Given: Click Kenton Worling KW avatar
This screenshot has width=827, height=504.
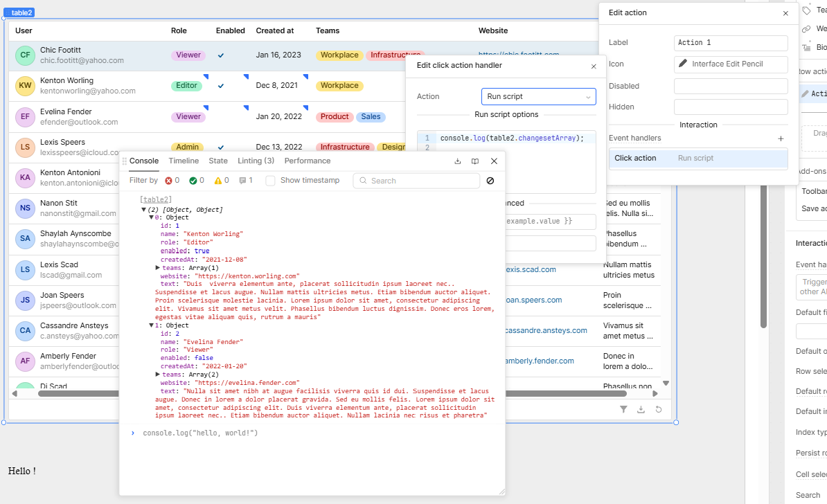Looking at the screenshot, I should pyautogui.click(x=26, y=85).
